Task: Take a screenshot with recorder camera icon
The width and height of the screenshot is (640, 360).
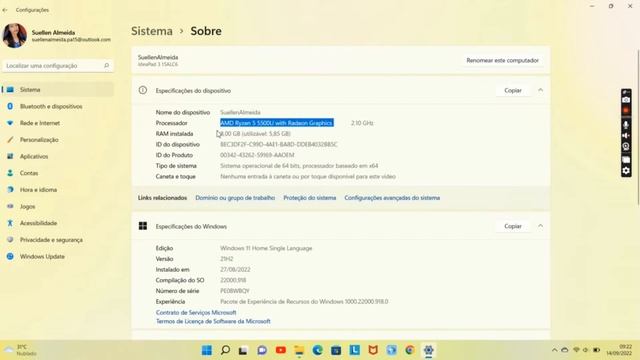Action: click(626, 100)
